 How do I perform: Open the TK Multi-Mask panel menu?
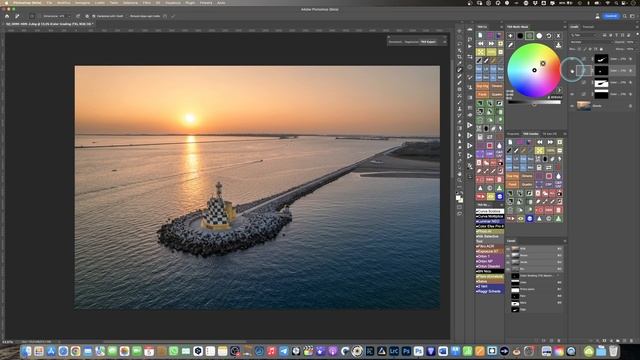[x=565, y=27]
